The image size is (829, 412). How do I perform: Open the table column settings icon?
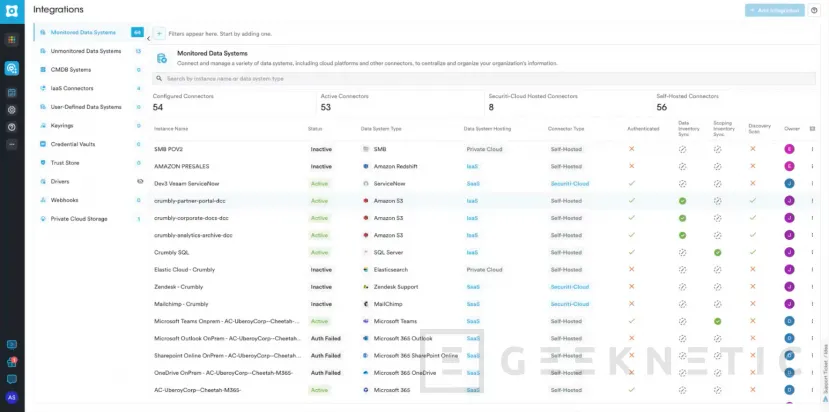(813, 129)
